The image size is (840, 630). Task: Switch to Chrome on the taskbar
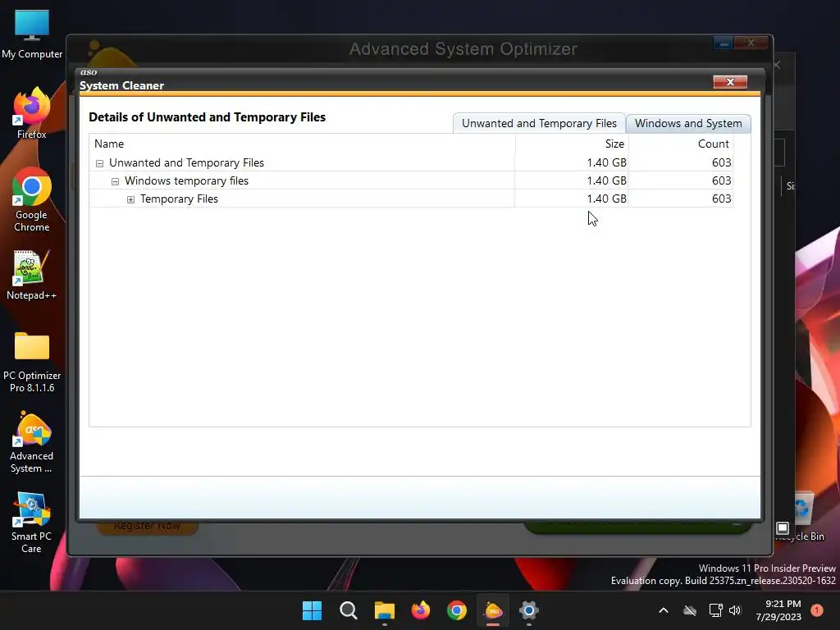point(457,610)
